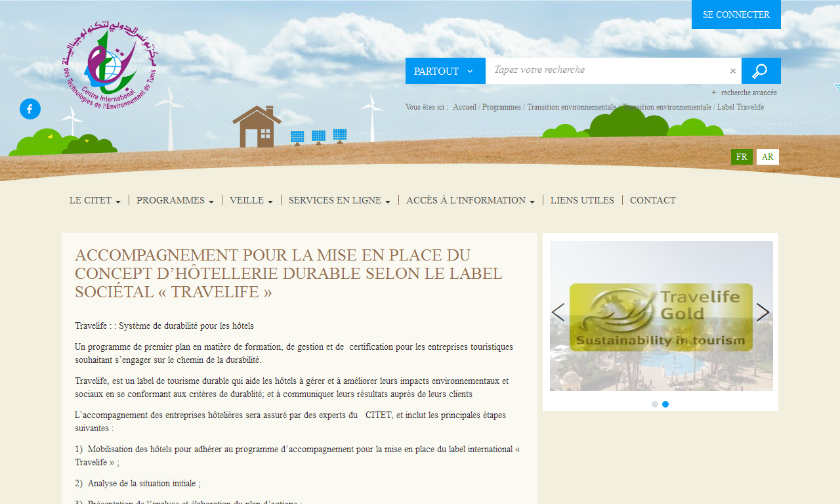Open LIENS UTILES page

582,200
